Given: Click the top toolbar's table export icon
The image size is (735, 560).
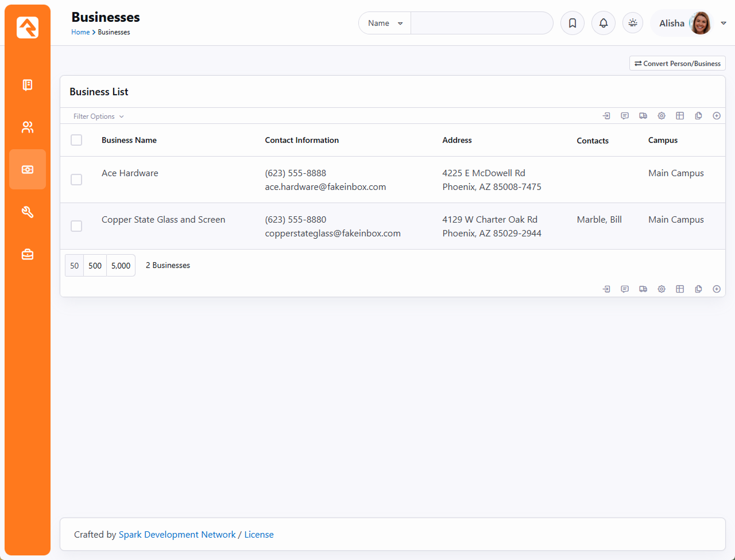Looking at the screenshot, I should click(x=680, y=116).
